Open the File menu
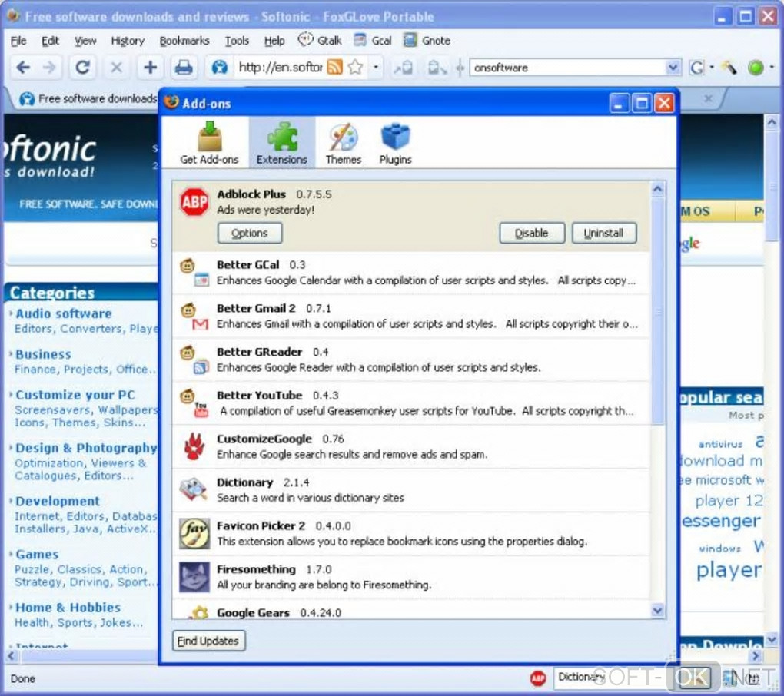 coord(18,41)
